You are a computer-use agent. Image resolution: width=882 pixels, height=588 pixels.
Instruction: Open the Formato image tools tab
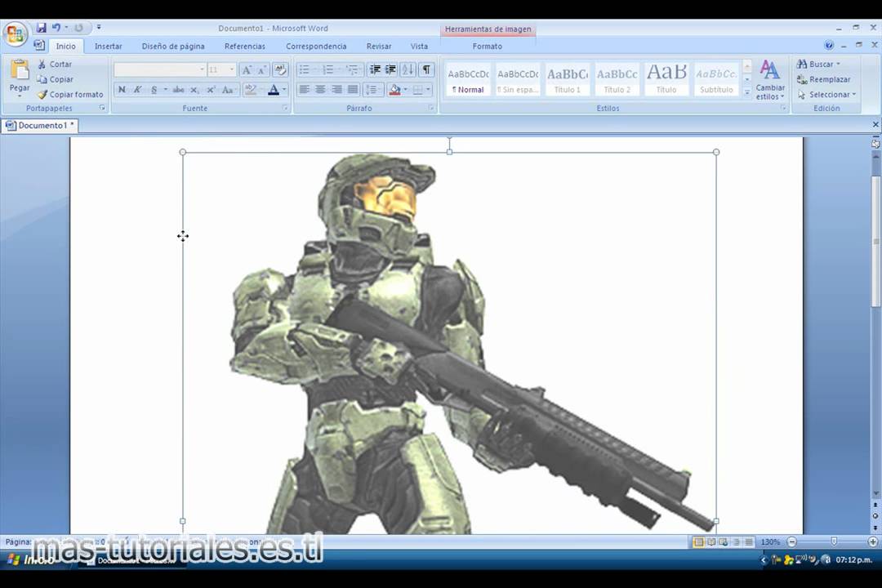coord(487,46)
